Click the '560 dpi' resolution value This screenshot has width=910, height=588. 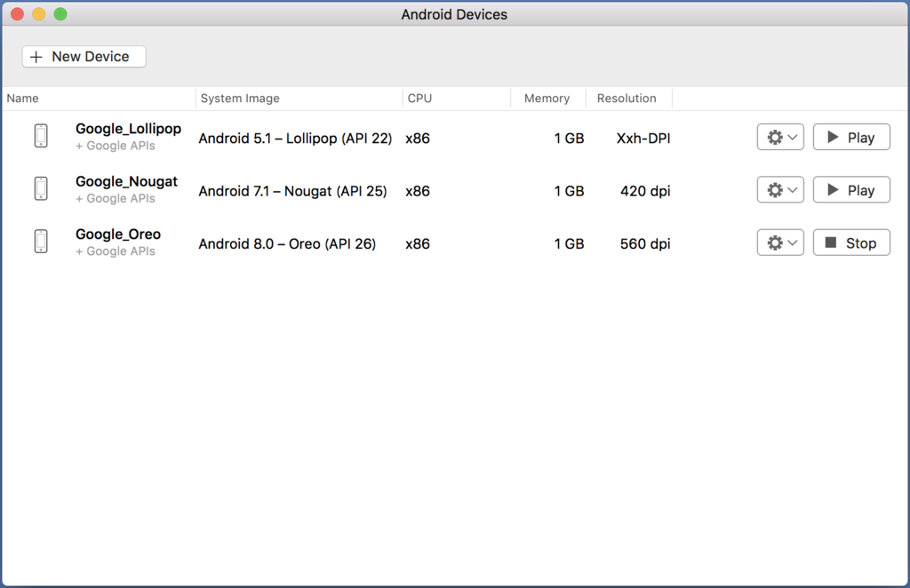645,244
